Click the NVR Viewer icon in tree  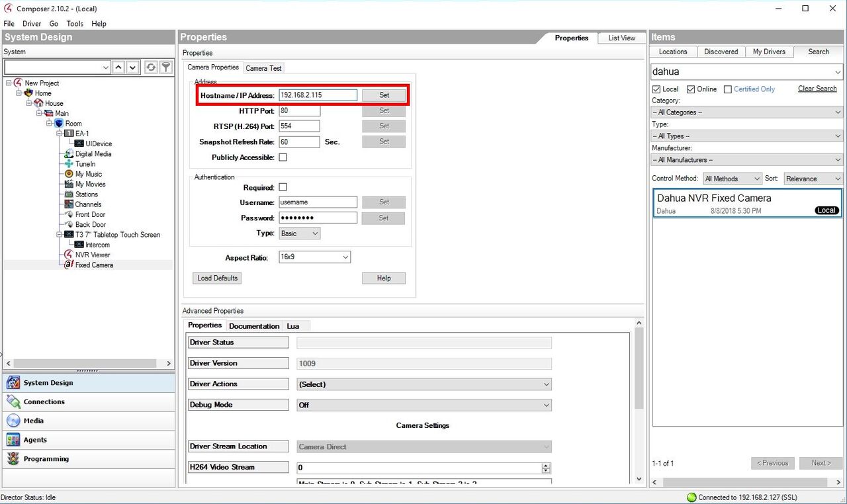click(68, 255)
